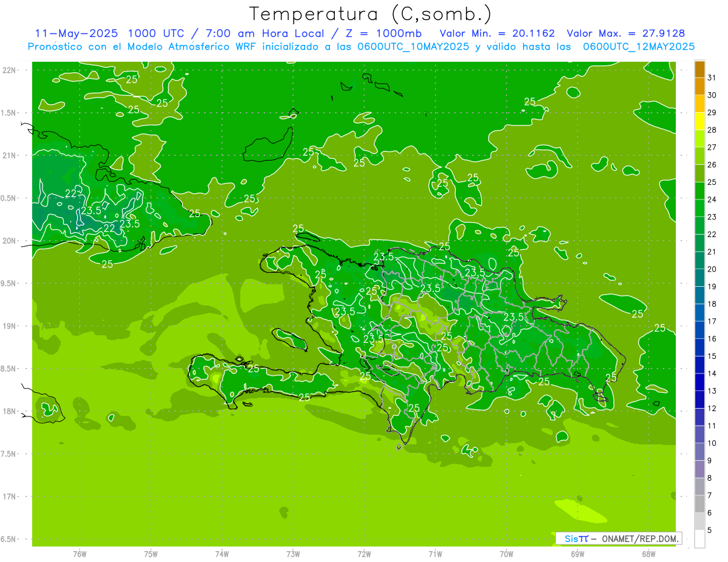Click the 19N latitude axis label
This screenshot has width=728, height=562.
pyautogui.click(x=9, y=326)
